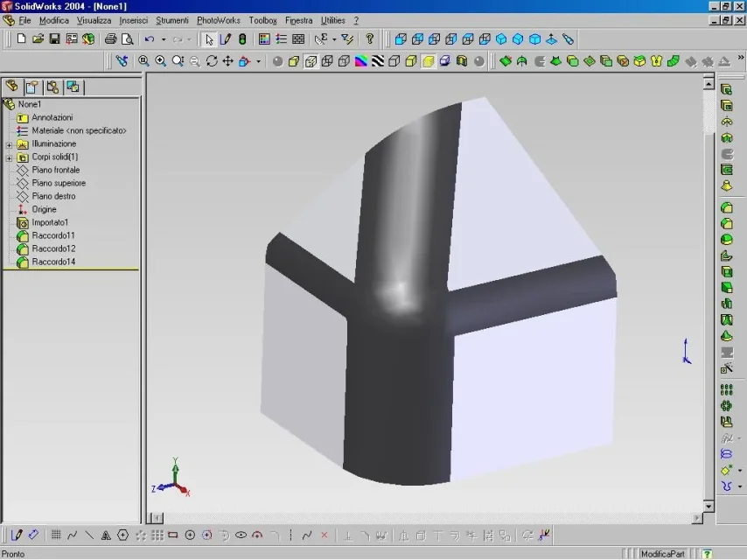Toggle Zebra Stripes display
This screenshot has height=560, width=747.
click(378, 61)
